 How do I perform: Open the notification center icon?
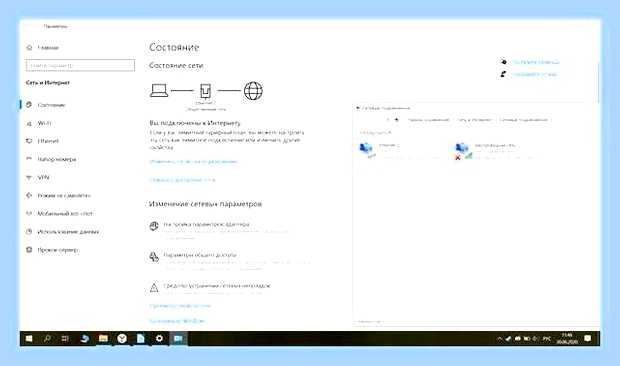coord(588,339)
